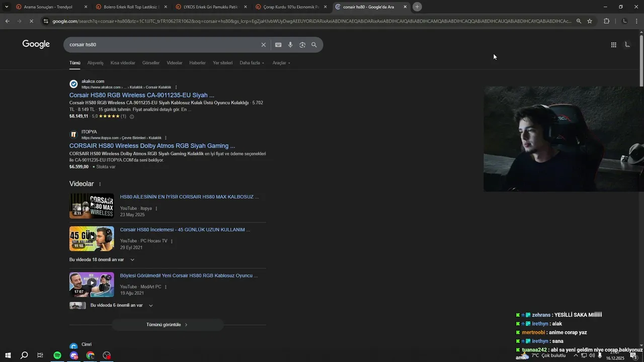Switch to the 'Çorap Kurdu 10'lu Ekonomik' browser tab
This screenshot has width=644, height=362.
coord(290,7)
